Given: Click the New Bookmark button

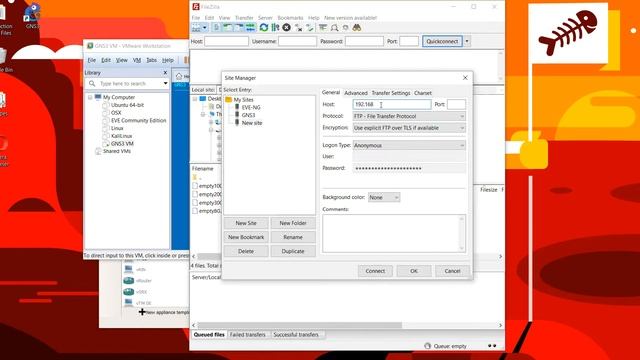Looking at the screenshot, I should [246, 237].
